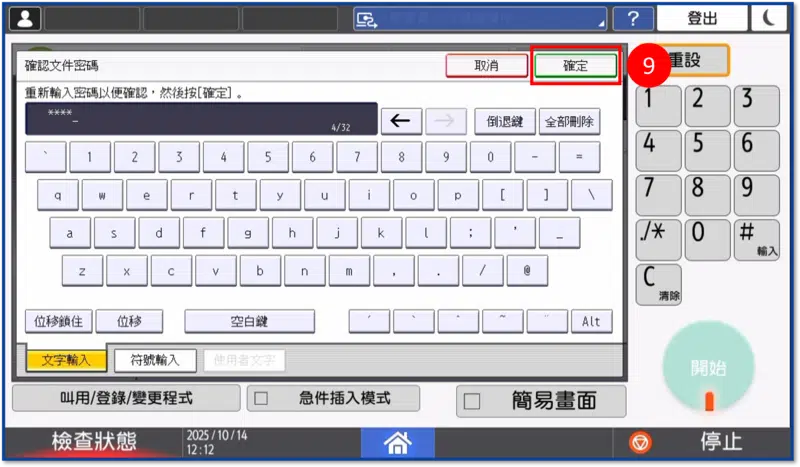
Task: Tap numeric keypad ./* key
Action: click(658, 240)
